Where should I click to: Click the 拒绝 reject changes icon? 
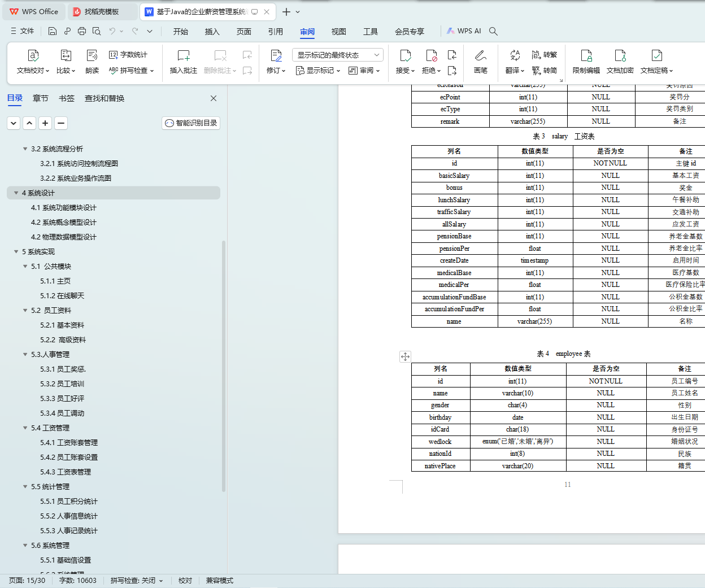[x=432, y=55]
